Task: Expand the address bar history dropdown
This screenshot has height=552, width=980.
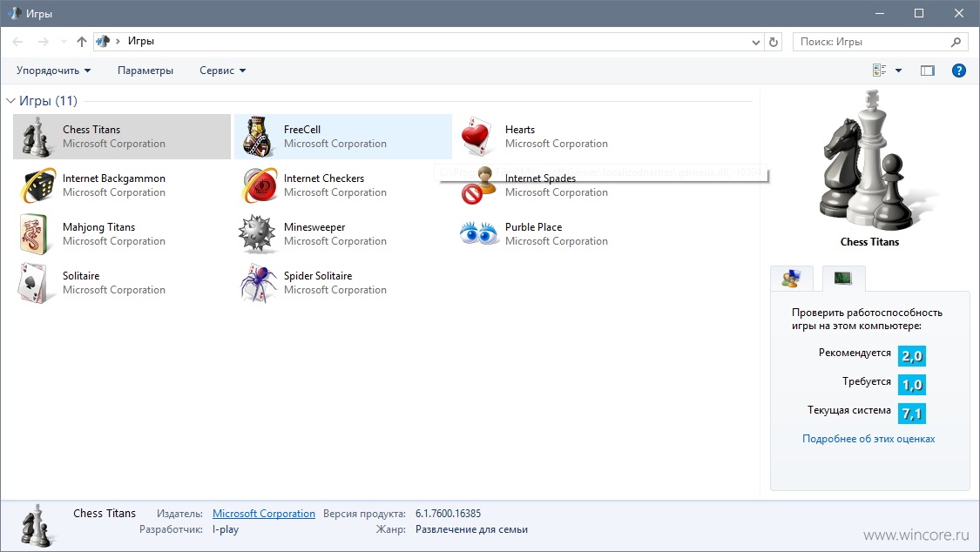Action: pyautogui.click(x=755, y=42)
